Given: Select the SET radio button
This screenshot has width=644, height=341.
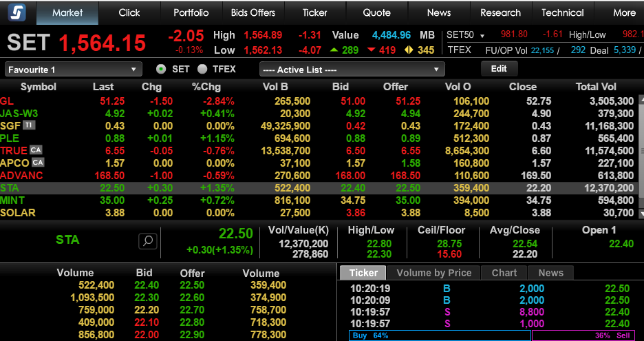Looking at the screenshot, I should pyautogui.click(x=162, y=69).
